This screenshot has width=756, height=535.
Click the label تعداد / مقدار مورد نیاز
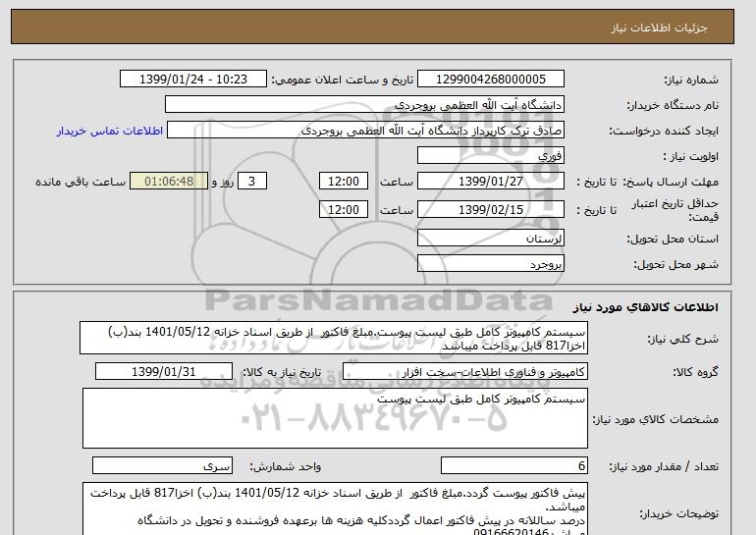pyautogui.click(x=664, y=466)
